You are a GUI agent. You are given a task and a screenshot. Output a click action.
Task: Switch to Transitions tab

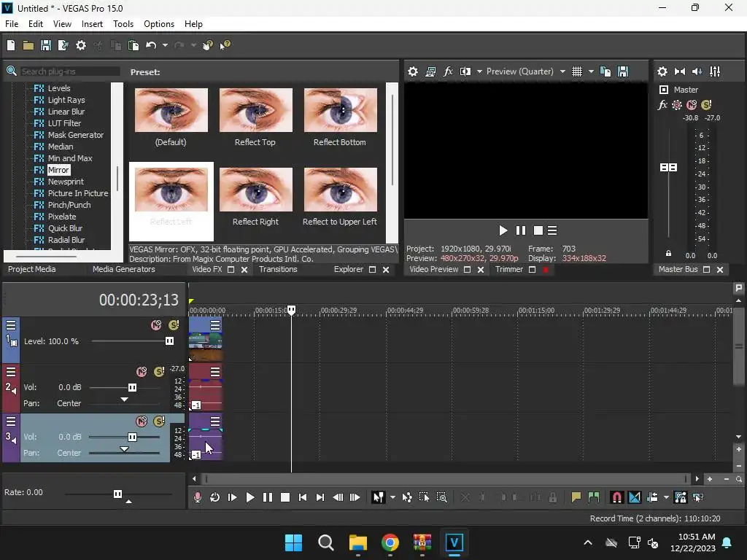coord(278,270)
